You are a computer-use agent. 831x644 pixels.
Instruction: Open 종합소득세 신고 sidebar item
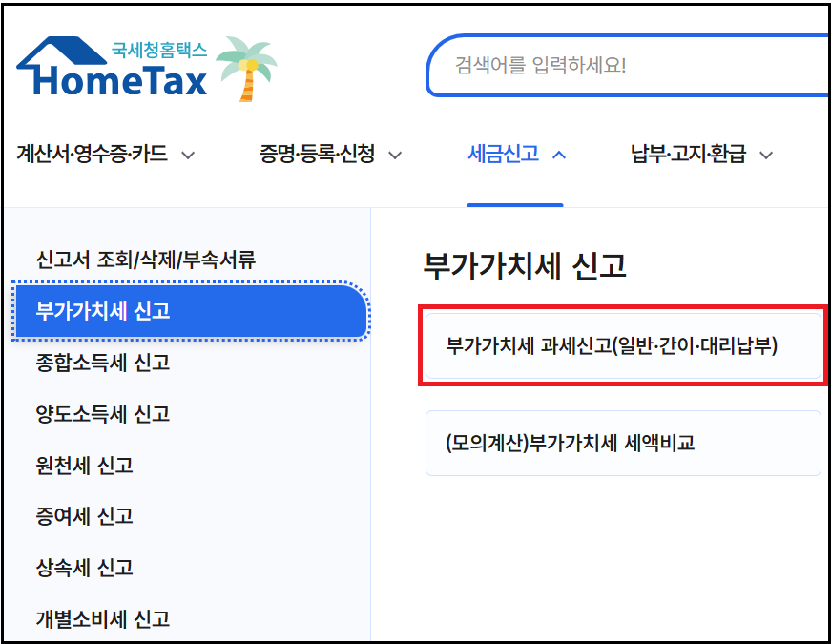(x=103, y=363)
